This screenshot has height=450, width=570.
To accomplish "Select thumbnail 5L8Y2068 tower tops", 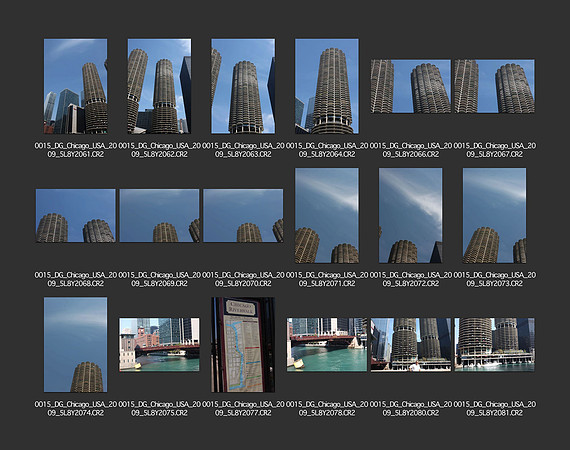I will [x=76, y=216].
